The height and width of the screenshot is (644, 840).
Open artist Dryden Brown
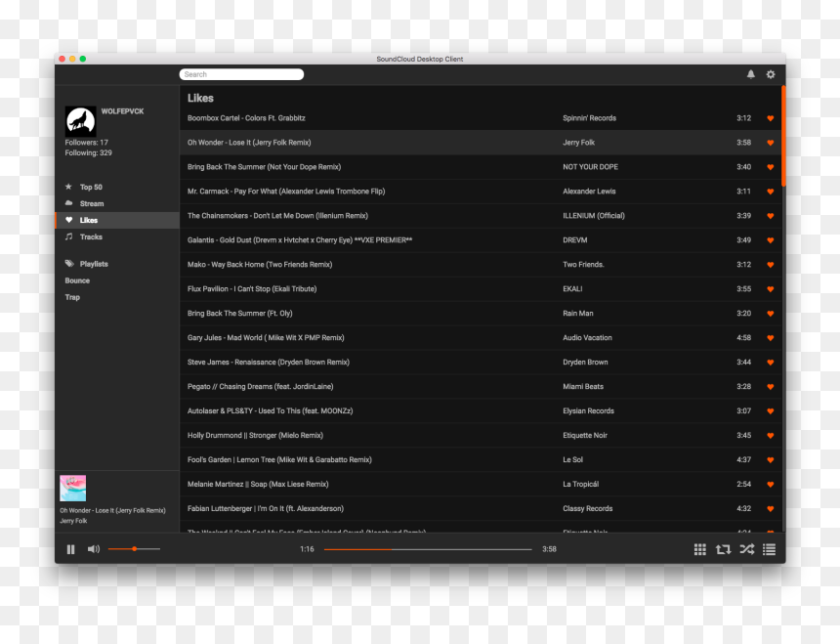tap(585, 363)
